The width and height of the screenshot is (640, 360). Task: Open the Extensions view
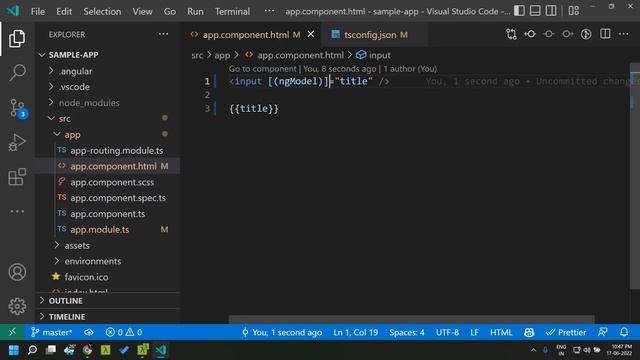[17, 177]
